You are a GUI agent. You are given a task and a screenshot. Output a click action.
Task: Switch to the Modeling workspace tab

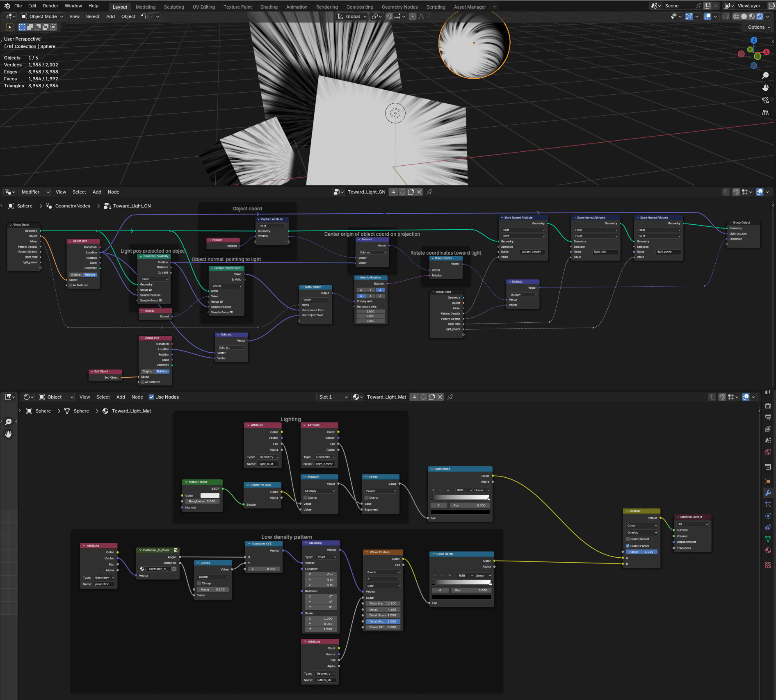(x=146, y=7)
